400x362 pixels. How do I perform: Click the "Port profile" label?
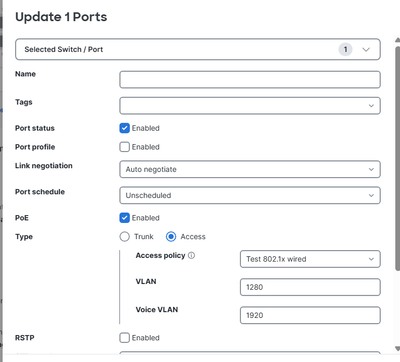click(35, 147)
